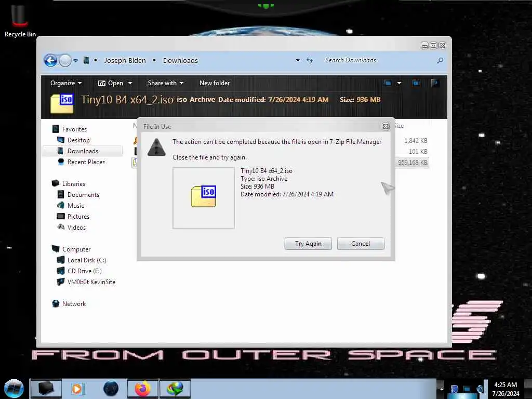Click the Downloads breadcrumb in address bar
The image size is (532, 399).
coord(180,60)
